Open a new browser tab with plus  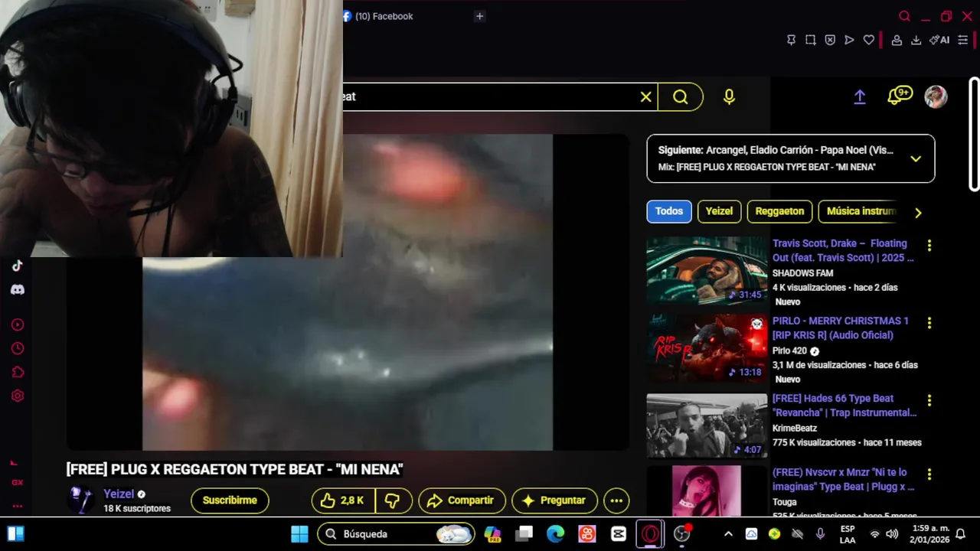(479, 16)
